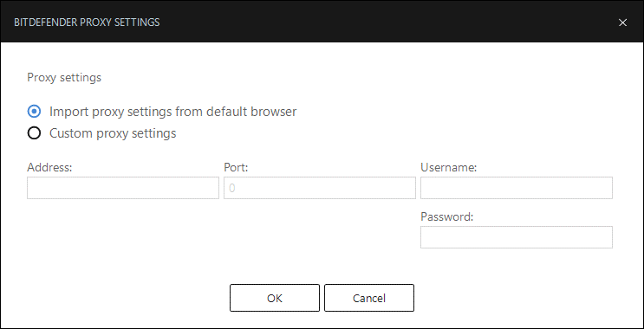Focus the Port field
The width and height of the screenshot is (644, 329).
(x=320, y=188)
